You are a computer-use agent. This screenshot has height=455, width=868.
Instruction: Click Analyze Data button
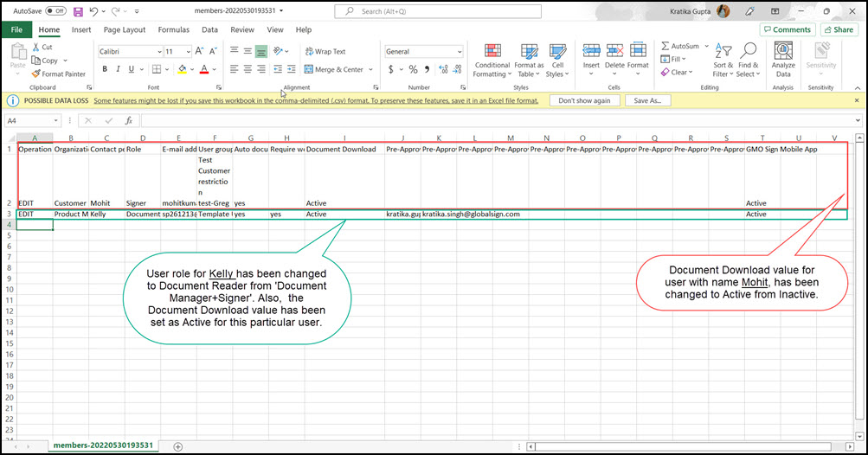(783, 61)
